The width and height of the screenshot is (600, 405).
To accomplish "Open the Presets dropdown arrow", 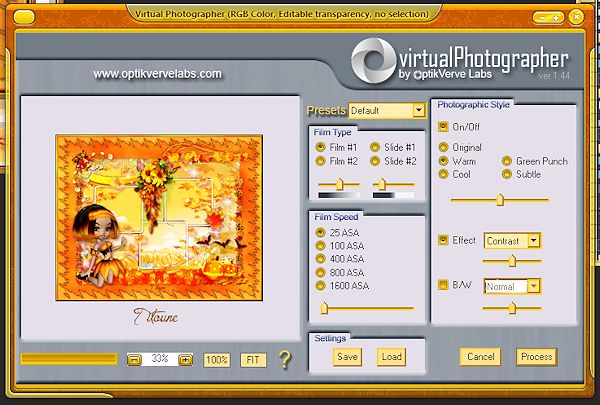I will 419,110.
